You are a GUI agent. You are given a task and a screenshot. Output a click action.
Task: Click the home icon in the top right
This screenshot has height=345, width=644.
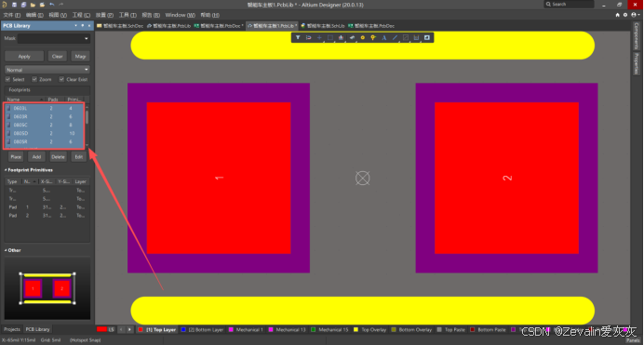pyautogui.click(x=617, y=15)
